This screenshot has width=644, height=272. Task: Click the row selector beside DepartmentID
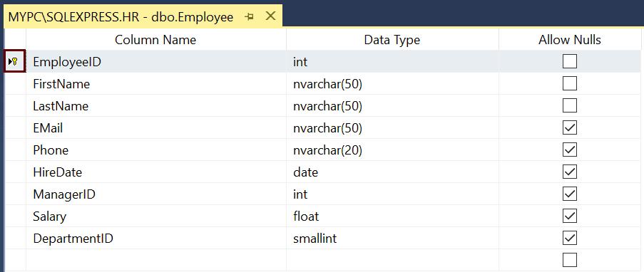click(15, 238)
